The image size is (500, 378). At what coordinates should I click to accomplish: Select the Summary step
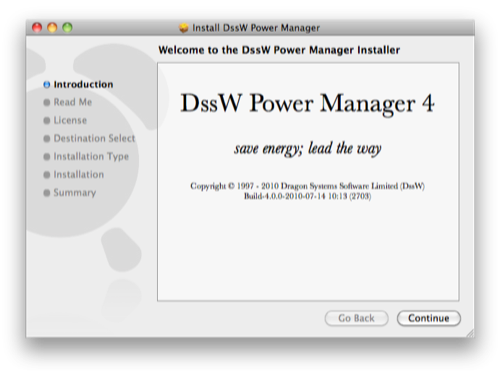(x=75, y=193)
